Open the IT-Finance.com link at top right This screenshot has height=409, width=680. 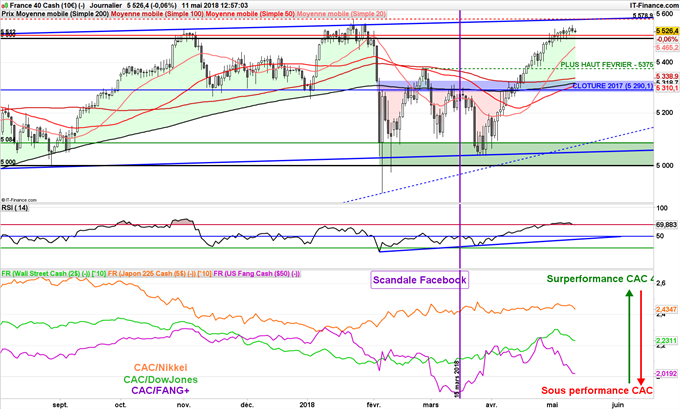[654, 6]
